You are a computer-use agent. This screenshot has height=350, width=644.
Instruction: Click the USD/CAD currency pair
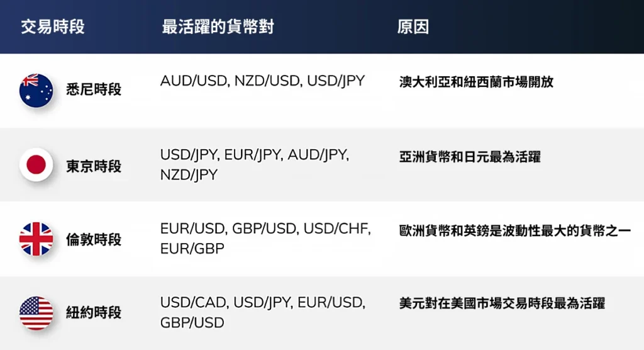pyautogui.click(x=193, y=303)
